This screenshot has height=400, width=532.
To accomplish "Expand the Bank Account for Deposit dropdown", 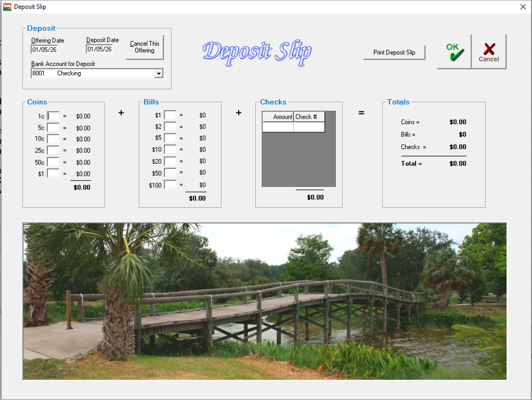I will [159, 74].
